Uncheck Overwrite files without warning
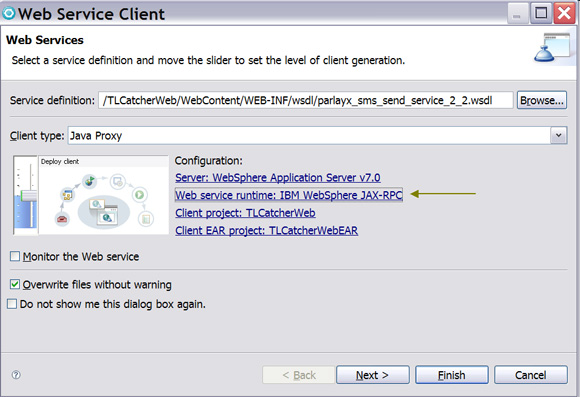 point(15,284)
